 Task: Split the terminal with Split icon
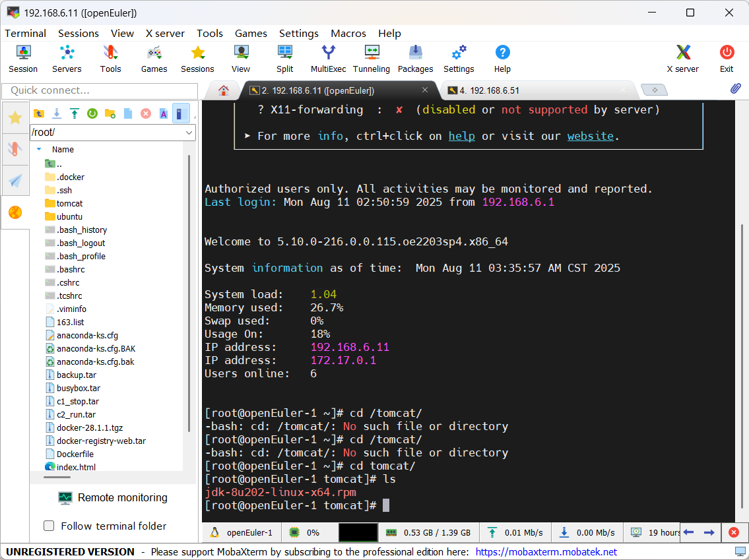coord(284,59)
